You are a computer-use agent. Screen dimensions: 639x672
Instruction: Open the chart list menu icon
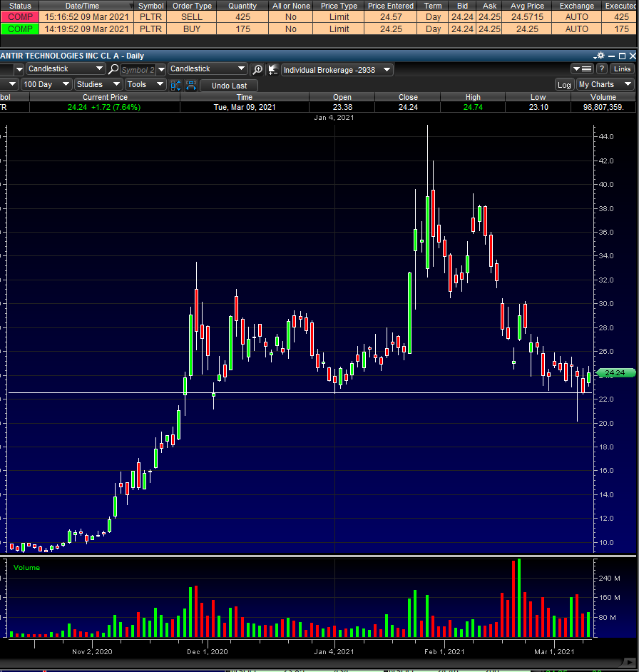(x=582, y=69)
